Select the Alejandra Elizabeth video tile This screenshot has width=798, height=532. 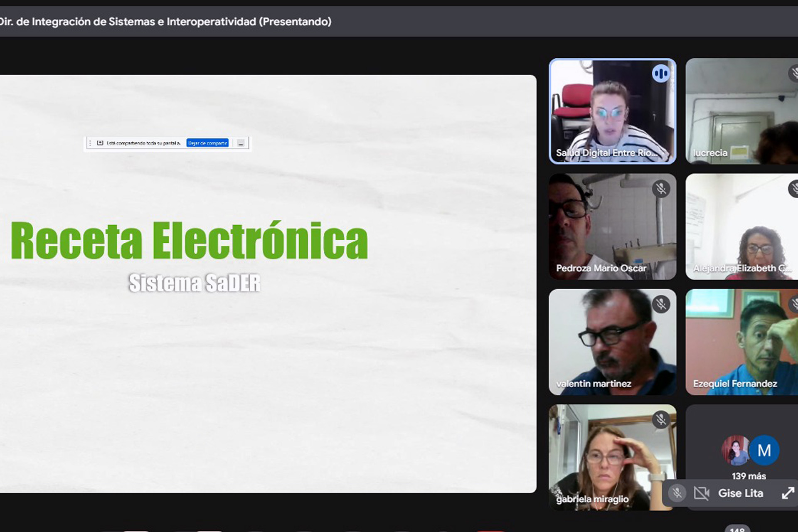741,227
